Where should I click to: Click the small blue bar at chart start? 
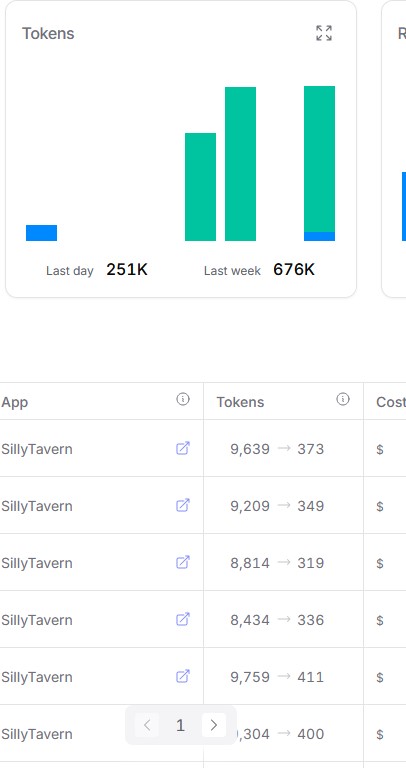tap(42, 233)
